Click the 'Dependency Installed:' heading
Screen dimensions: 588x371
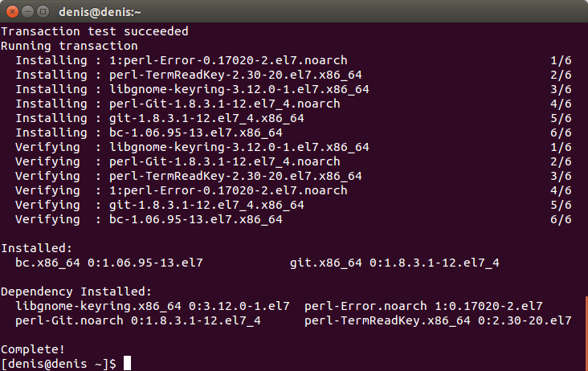[x=76, y=291]
